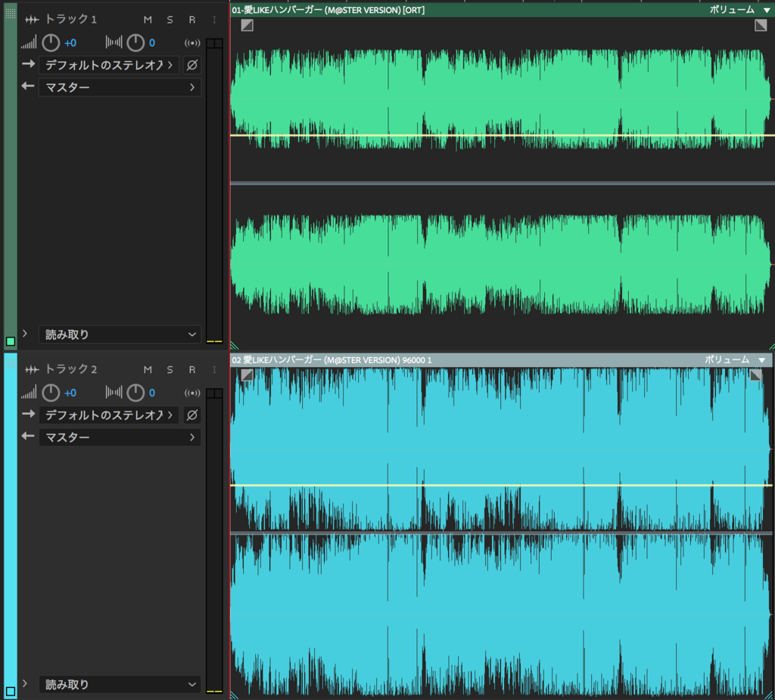The width and height of the screenshot is (775, 700).
Task: Open Track 2 automation mode 読み取り dropdown
Action: (120, 685)
